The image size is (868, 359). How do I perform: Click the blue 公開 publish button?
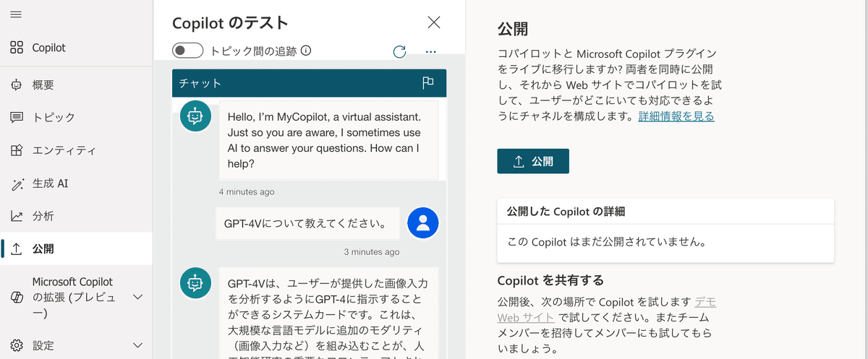pyautogui.click(x=533, y=161)
